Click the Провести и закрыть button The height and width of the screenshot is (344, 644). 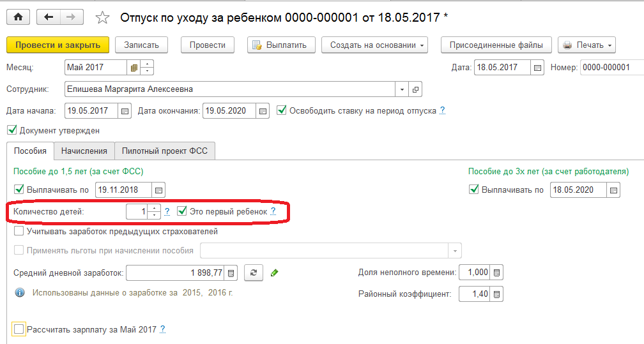pyautogui.click(x=57, y=45)
